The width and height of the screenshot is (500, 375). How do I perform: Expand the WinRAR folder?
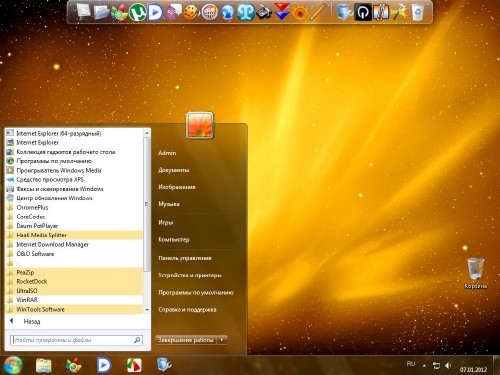(74, 300)
